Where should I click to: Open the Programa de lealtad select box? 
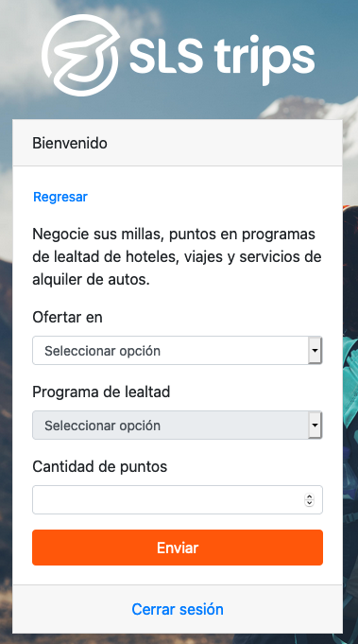click(x=178, y=426)
